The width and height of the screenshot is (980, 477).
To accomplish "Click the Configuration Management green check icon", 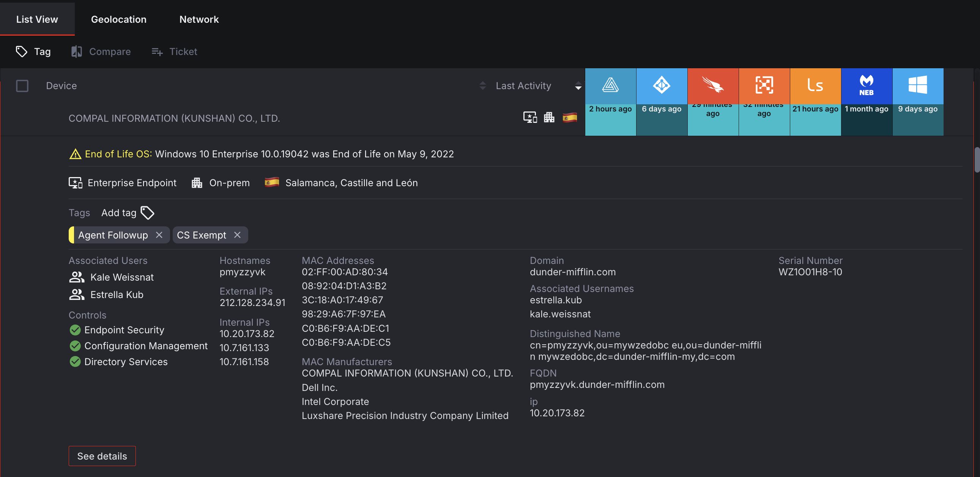I will click(x=75, y=346).
